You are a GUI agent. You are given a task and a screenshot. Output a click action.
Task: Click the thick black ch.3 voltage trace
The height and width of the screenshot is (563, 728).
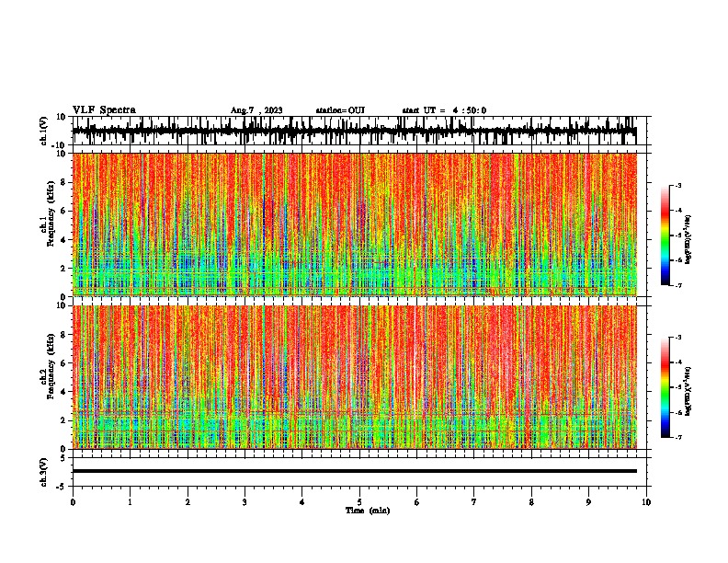(354, 471)
